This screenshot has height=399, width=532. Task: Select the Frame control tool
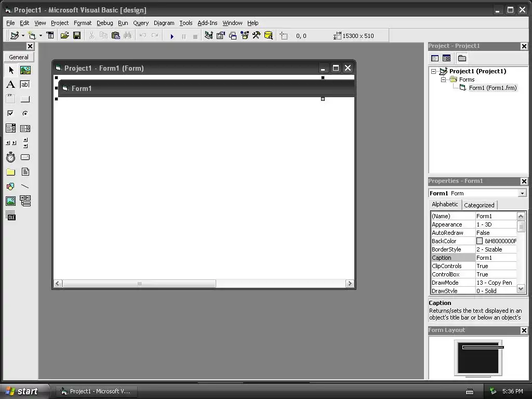11,99
